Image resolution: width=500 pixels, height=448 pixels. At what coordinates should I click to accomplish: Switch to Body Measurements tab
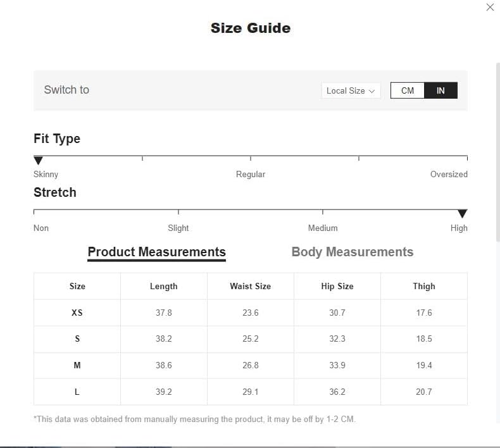click(353, 252)
